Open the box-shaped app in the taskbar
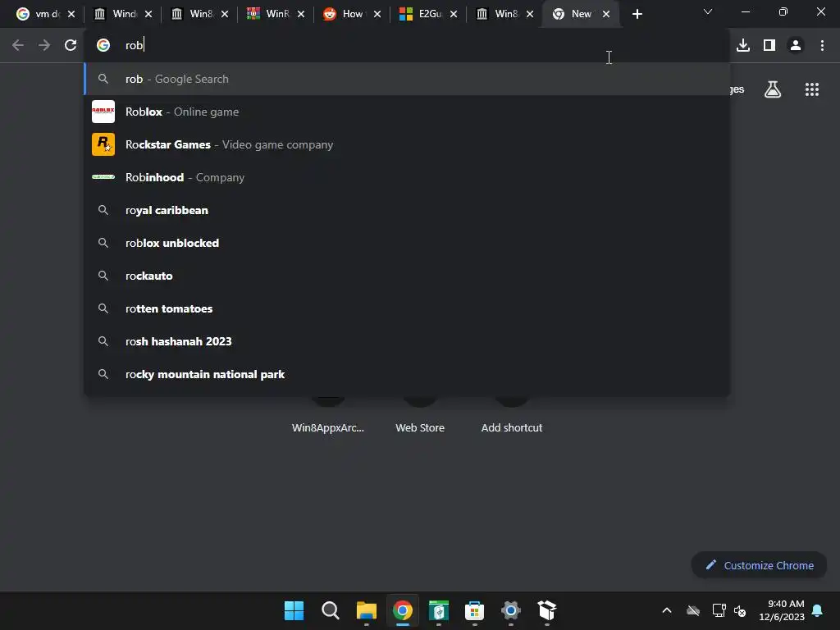The height and width of the screenshot is (630, 840). pos(547,610)
